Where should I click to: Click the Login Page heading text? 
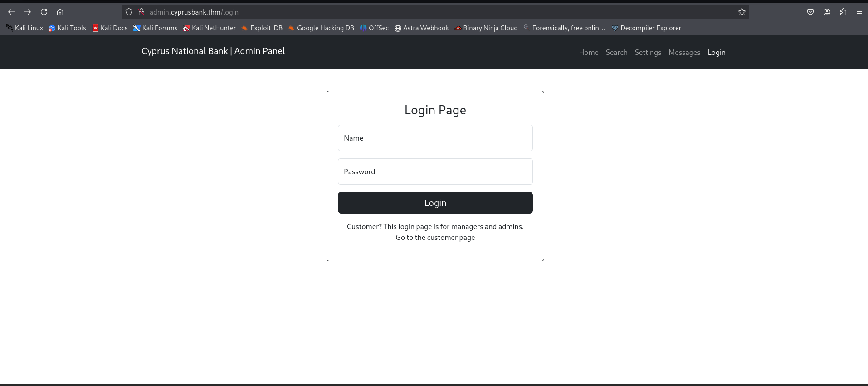(435, 110)
